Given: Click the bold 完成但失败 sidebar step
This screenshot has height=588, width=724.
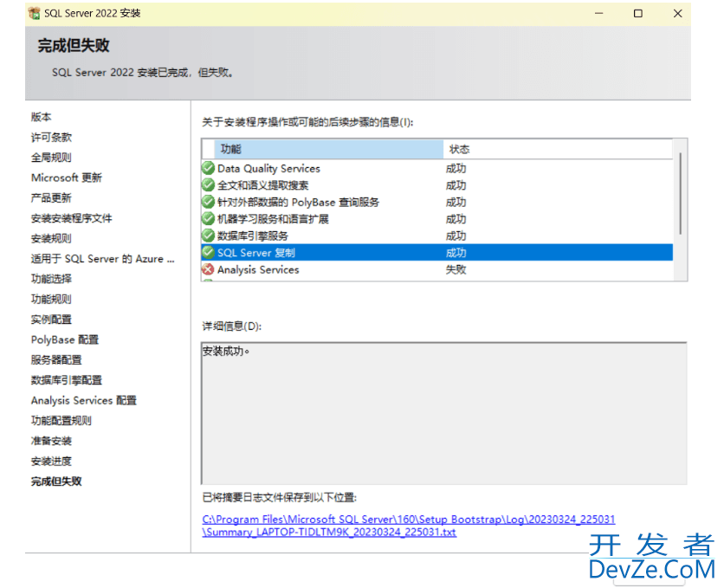Looking at the screenshot, I should coord(56,481).
